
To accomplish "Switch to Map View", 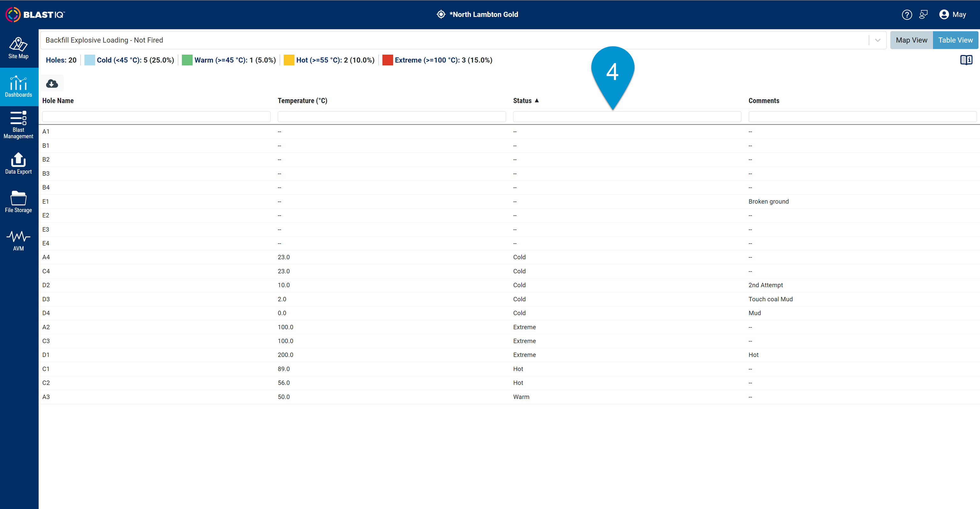I will point(911,40).
